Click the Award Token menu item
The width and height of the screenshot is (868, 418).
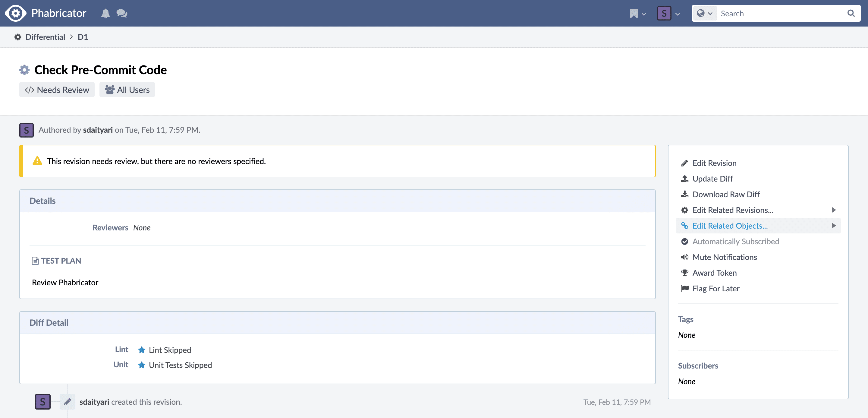point(715,272)
